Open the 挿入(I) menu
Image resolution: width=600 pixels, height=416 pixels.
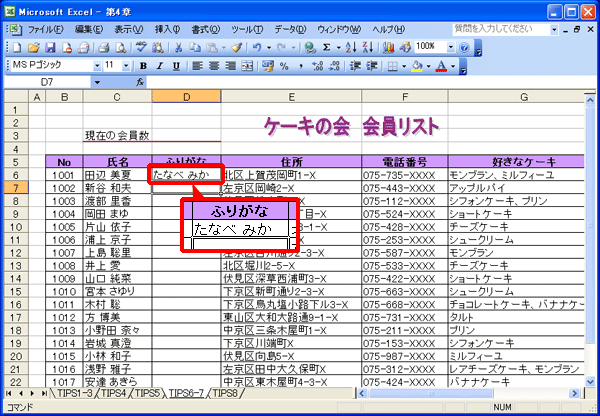(167, 29)
